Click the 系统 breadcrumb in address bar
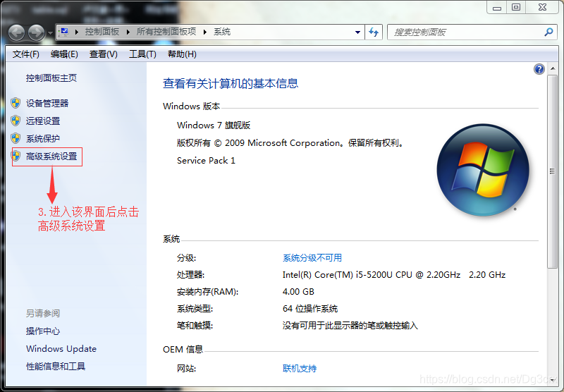Image resolution: width=564 pixels, height=392 pixels. pyautogui.click(x=222, y=32)
